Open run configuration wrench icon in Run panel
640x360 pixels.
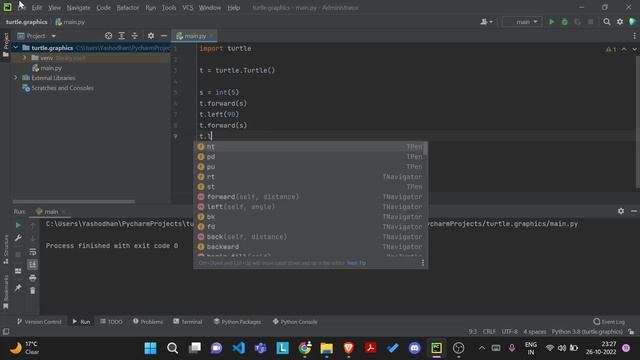click(x=18, y=238)
